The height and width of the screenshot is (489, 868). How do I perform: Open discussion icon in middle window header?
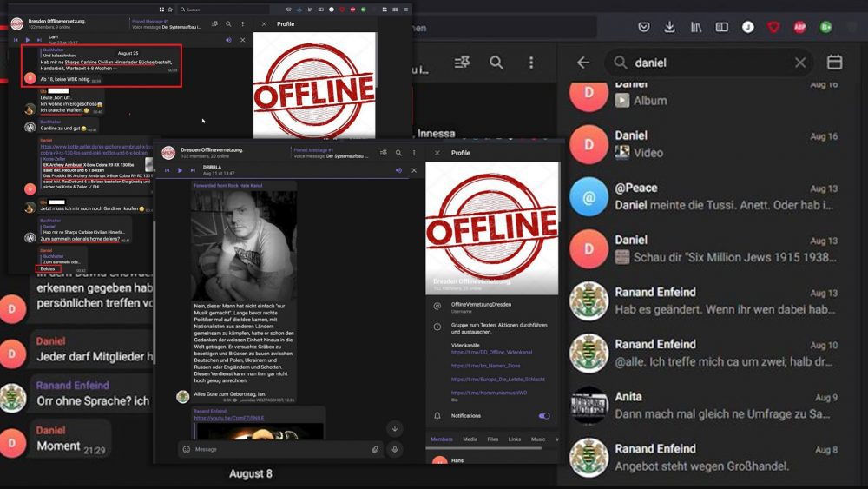[x=383, y=153]
